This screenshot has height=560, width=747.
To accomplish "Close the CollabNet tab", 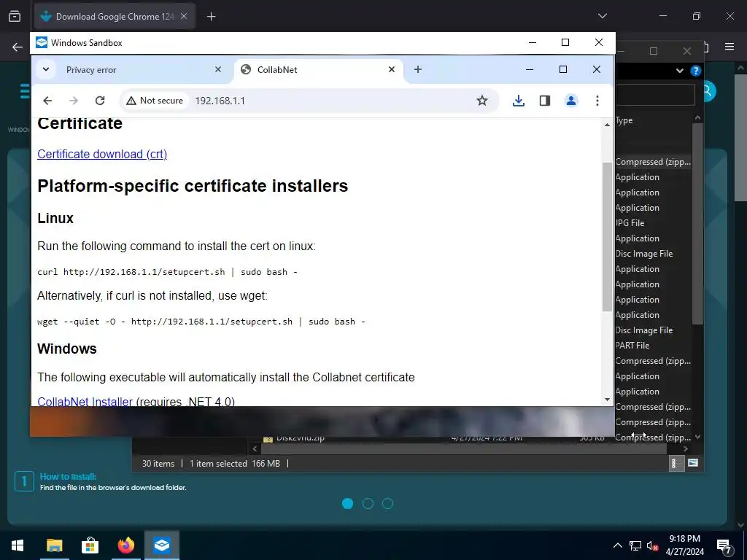I will [392, 69].
